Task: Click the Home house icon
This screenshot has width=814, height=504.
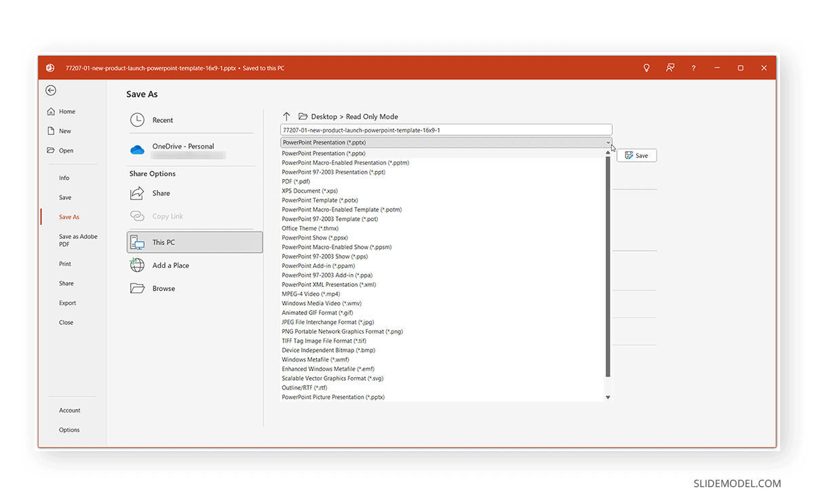Action: [51, 111]
